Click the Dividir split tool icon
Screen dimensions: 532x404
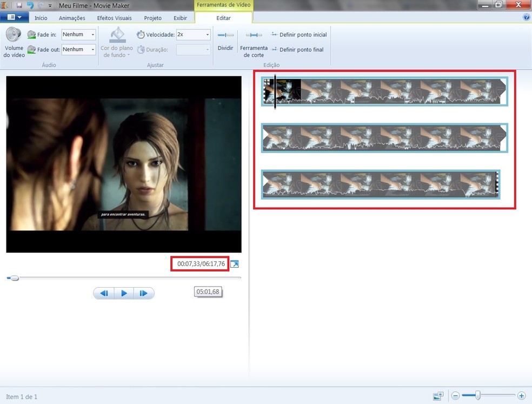pyautogui.click(x=225, y=36)
